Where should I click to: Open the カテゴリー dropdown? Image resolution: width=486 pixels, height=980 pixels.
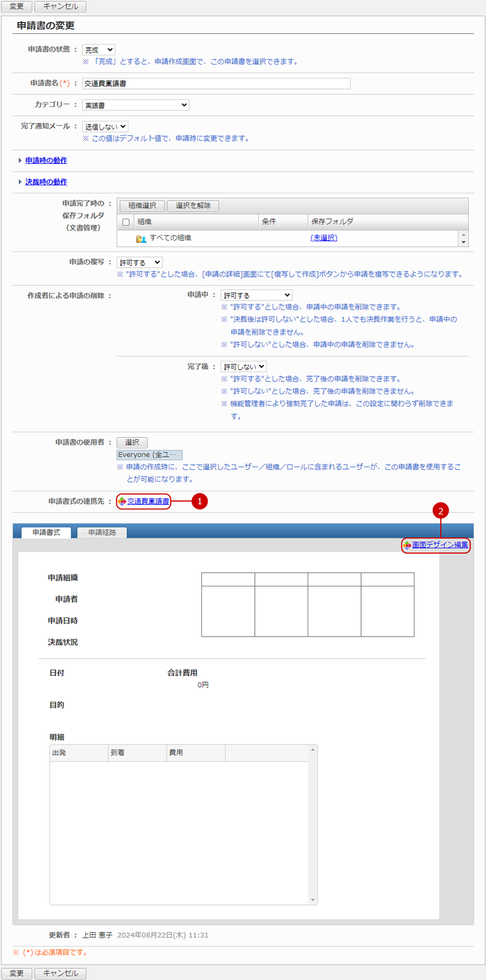[135, 105]
